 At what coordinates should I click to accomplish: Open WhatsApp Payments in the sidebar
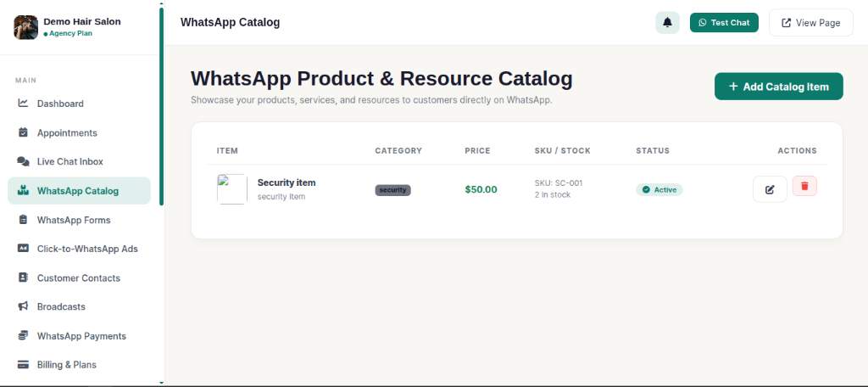click(x=79, y=336)
